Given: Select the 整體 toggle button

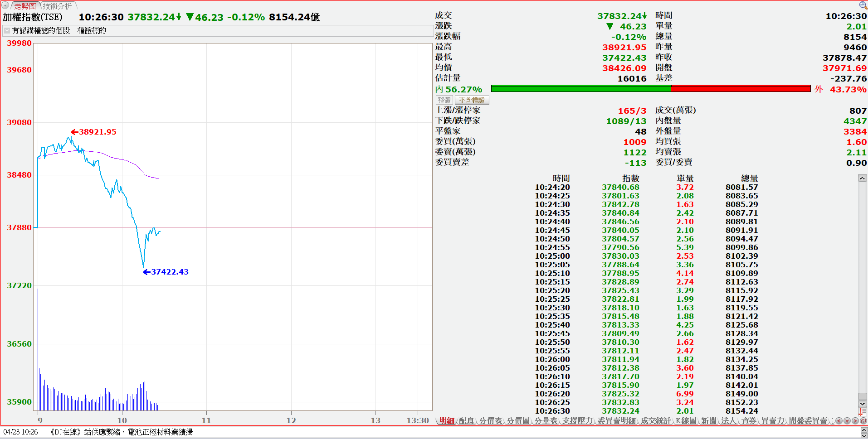Looking at the screenshot, I should [444, 100].
